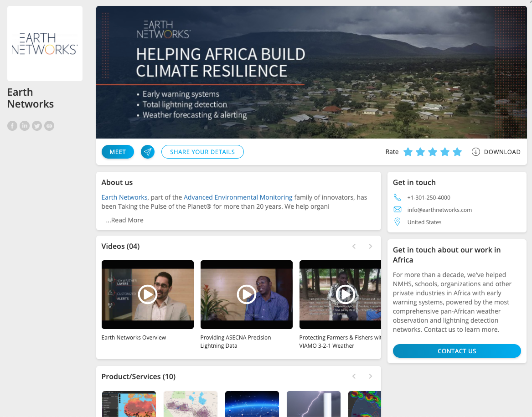Rate with the third star
Image resolution: width=532 pixels, height=417 pixels.
pyautogui.click(x=433, y=152)
